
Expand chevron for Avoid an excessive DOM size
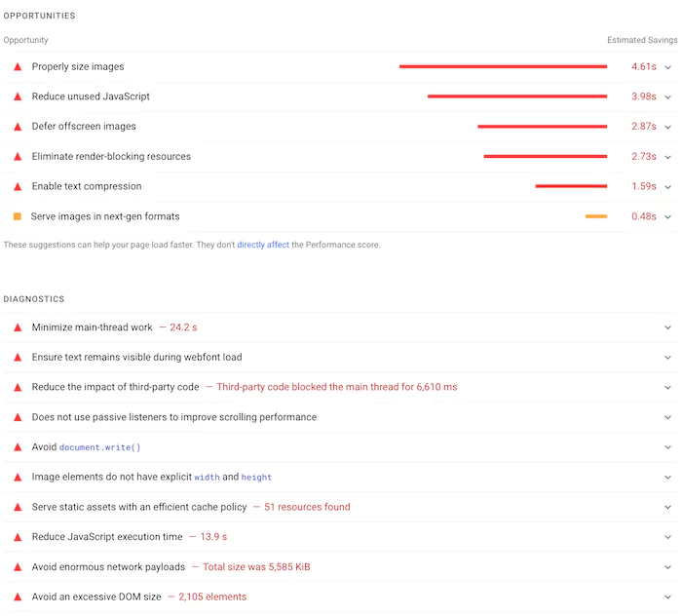pos(668,597)
